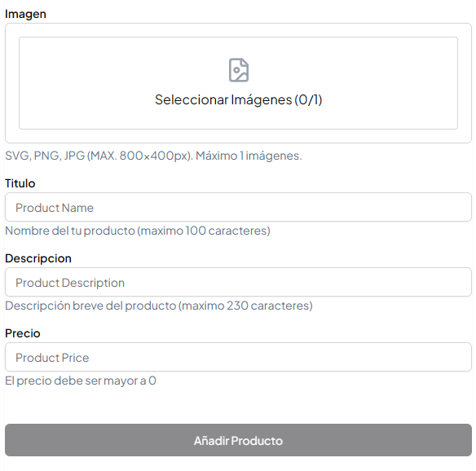Click the Titulo field label
The image size is (476, 471).
tap(20, 183)
